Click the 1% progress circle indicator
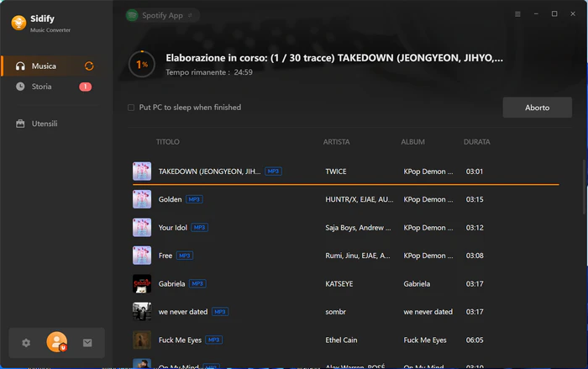588x369 pixels. tap(142, 65)
